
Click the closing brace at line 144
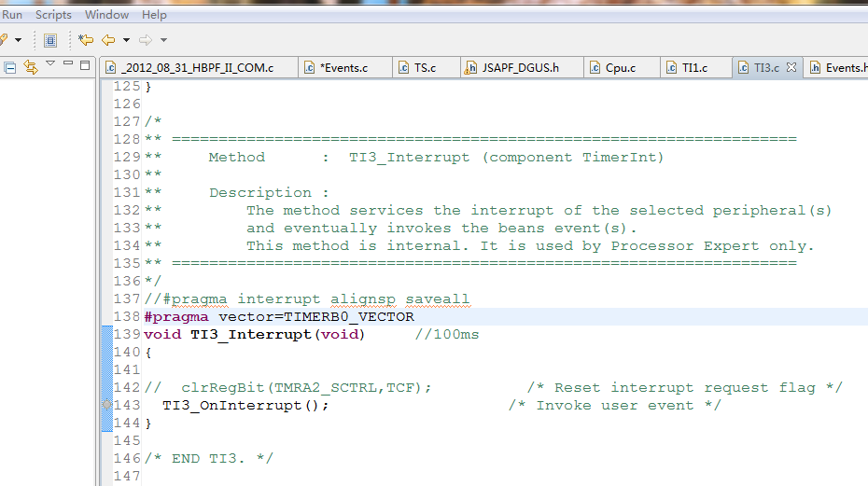147,423
